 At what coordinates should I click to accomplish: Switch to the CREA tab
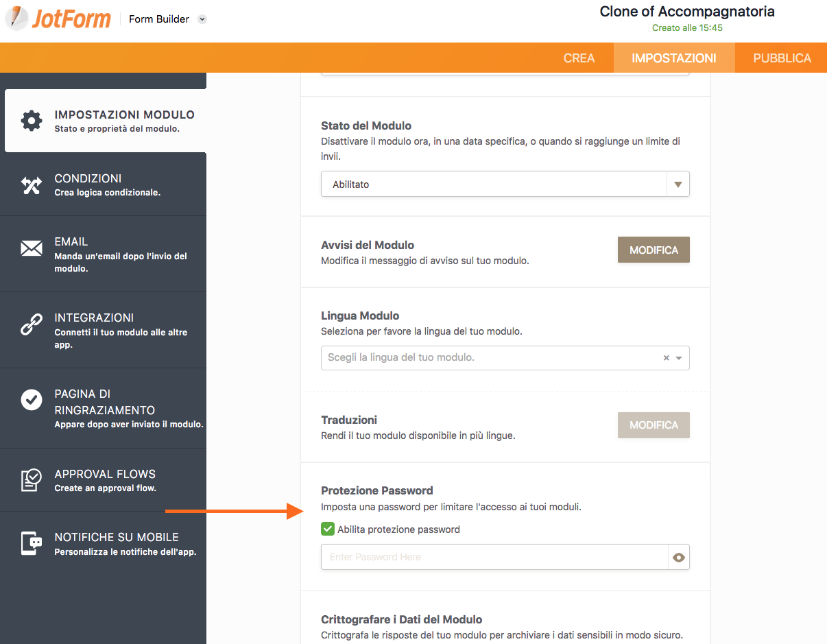click(x=579, y=58)
